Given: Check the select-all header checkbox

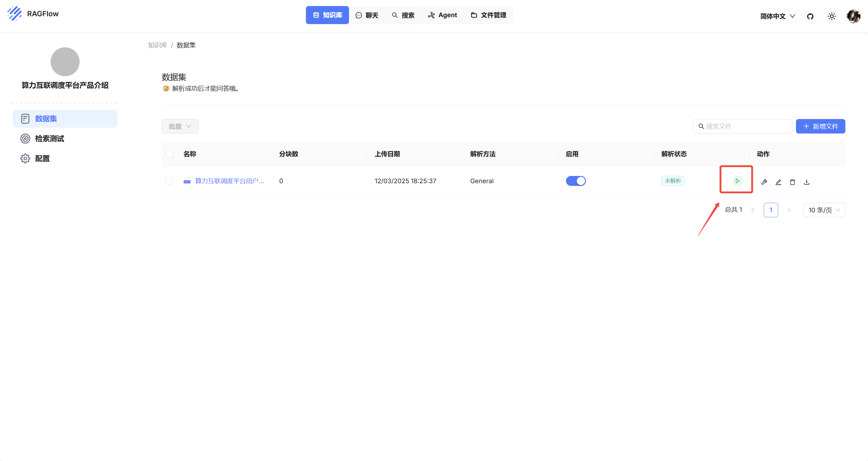Looking at the screenshot, I should (169, 154).
